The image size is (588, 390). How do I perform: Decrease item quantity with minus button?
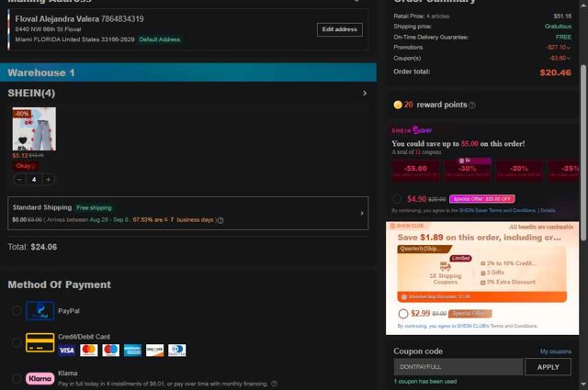click(x=20, y=180)
